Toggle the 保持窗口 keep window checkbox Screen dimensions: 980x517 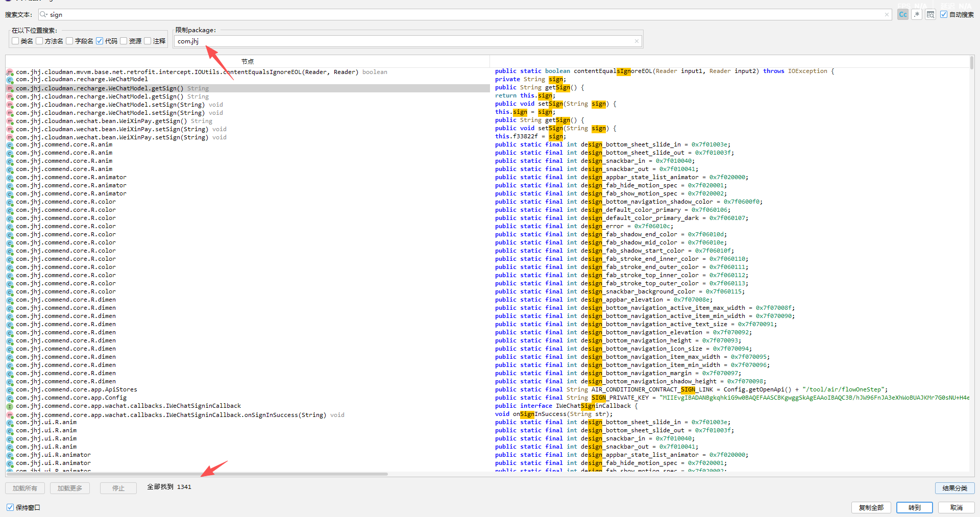point(10,507)
